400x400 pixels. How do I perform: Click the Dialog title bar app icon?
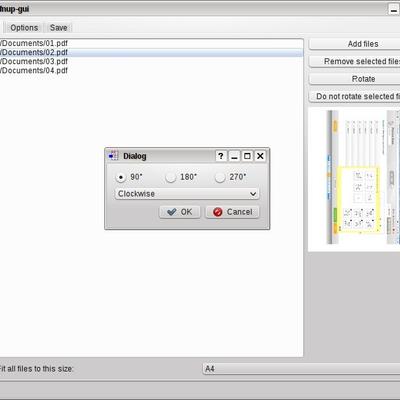tap(113, 156)
